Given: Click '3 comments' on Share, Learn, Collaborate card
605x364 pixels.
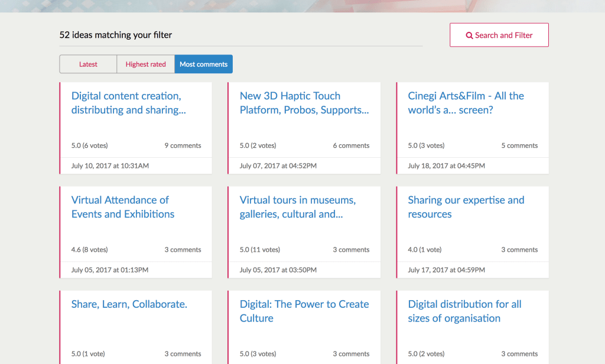Looking at the screenshot, I should coord(183,354).
